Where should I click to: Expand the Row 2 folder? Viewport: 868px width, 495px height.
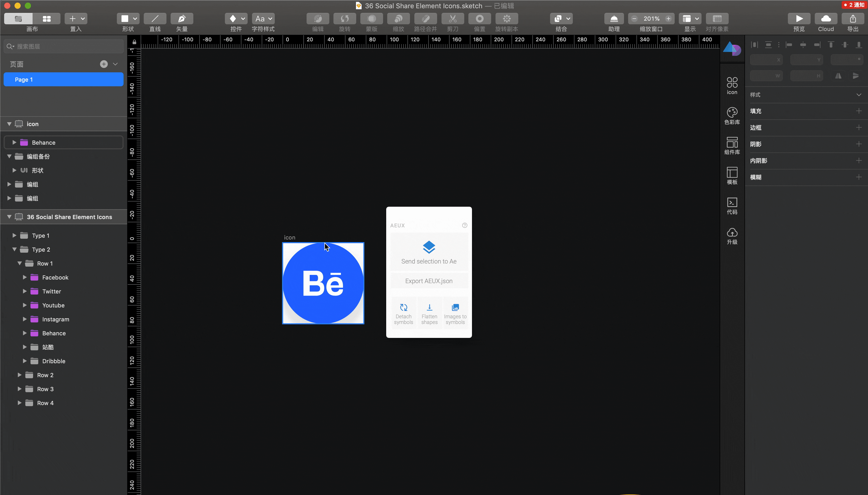19,375
